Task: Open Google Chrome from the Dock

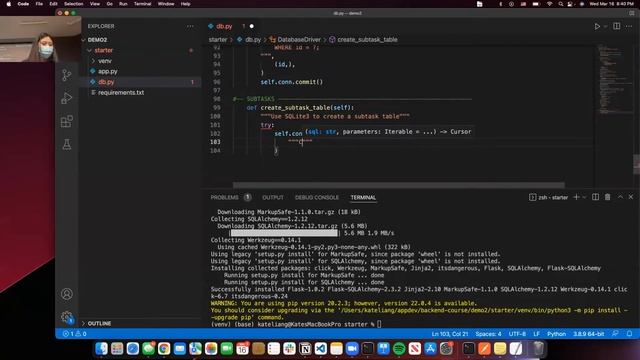Action: 164,349
